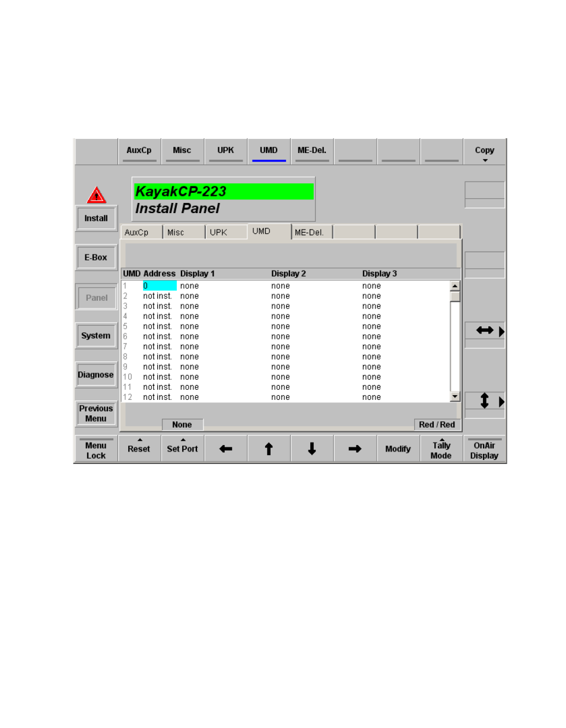
Task: Click Display 2 value for UMD 3
Action: [x=281, y=306]
